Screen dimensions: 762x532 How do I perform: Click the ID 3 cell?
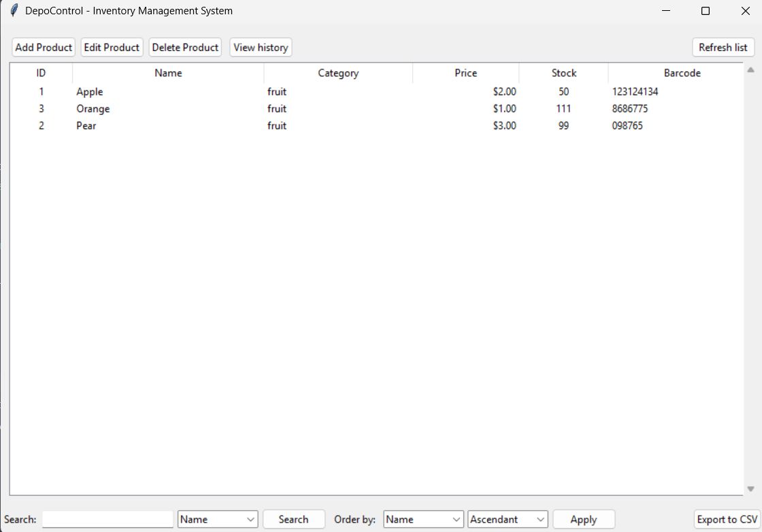(42, 108)
